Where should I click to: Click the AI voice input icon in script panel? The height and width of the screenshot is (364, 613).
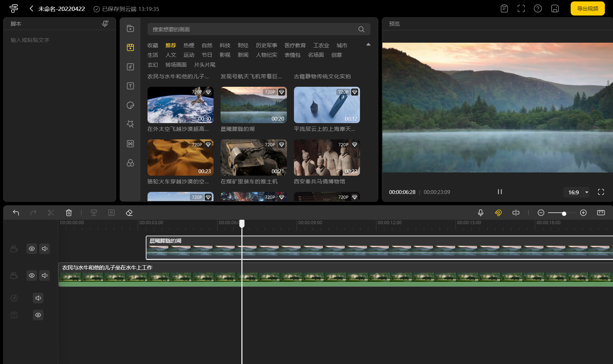click(x=105, y=24)
